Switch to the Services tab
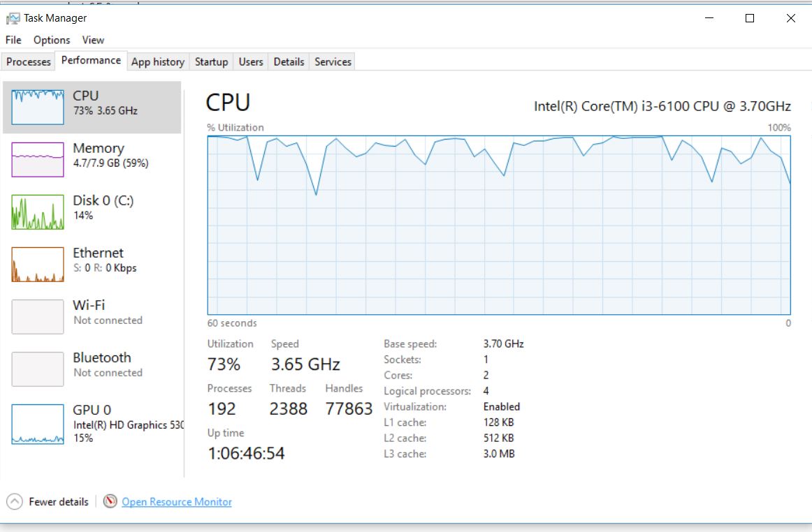The width and height of the screenshot is (812, 532). [333, 61]
